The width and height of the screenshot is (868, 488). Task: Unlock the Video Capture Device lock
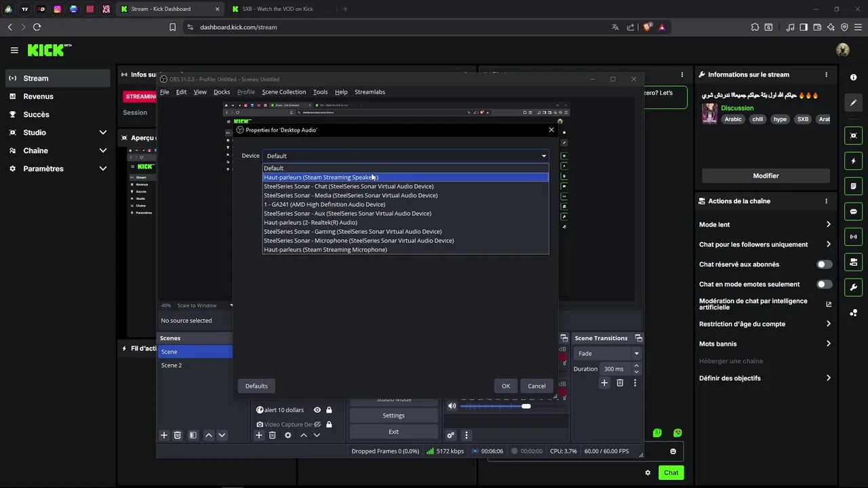(329, 424)
